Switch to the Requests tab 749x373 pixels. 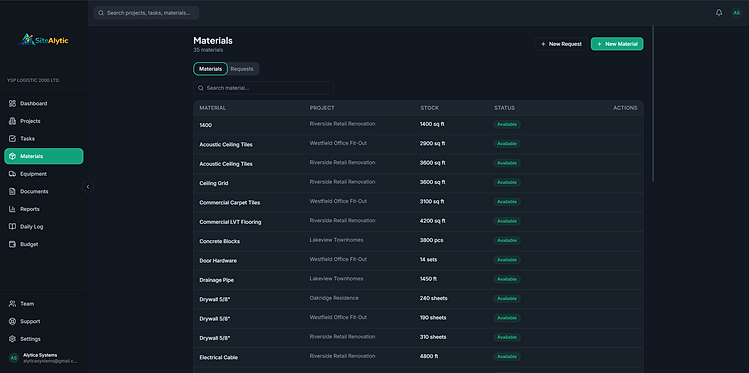point(242,69)
